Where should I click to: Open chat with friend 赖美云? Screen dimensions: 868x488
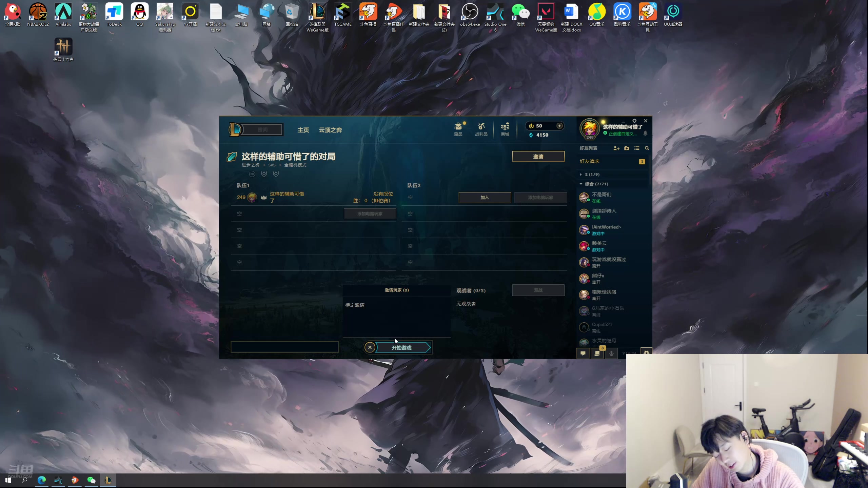(x=613, y=246)
